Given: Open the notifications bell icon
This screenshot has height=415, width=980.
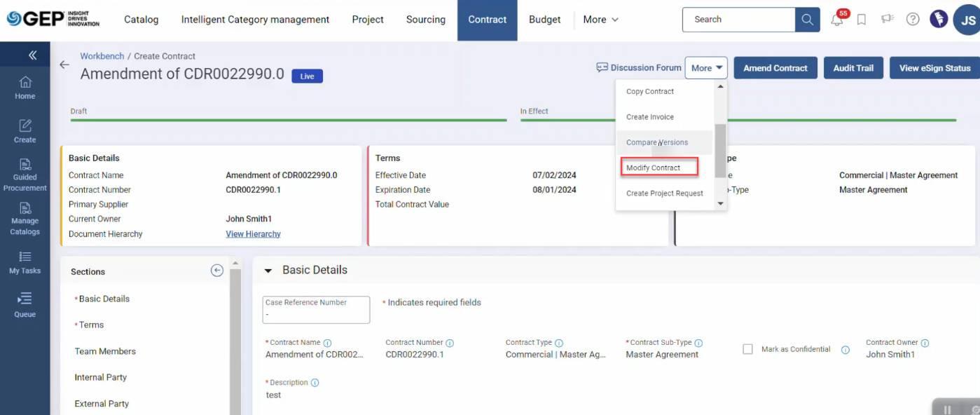Looking at the screenshot, I should pos(837,20).
